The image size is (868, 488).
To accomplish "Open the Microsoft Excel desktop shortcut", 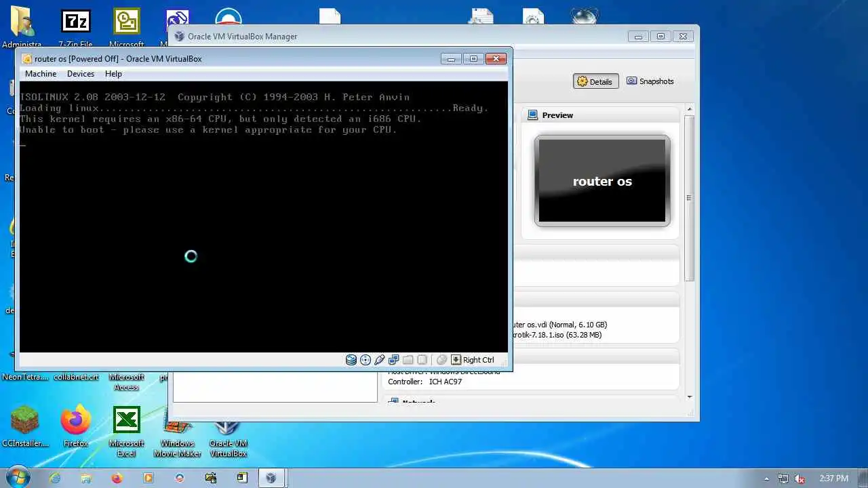I will coord(126,432).
